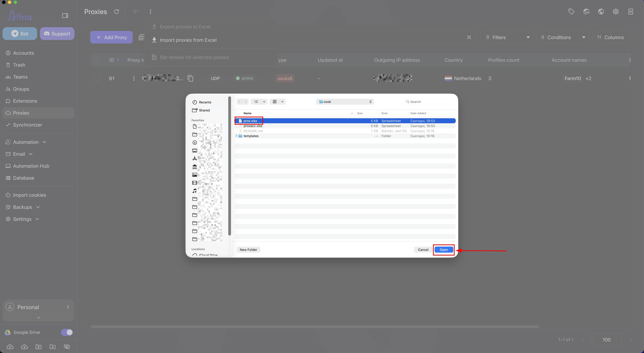Viewport: 644px width, 353px height.
Task: Open list view options dropdown
Action: 259,101
